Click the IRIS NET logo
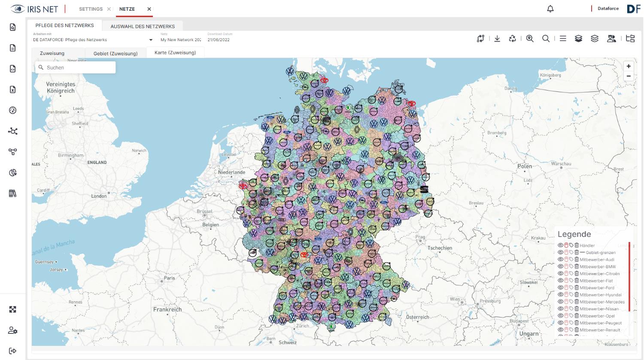 (34, 9)
